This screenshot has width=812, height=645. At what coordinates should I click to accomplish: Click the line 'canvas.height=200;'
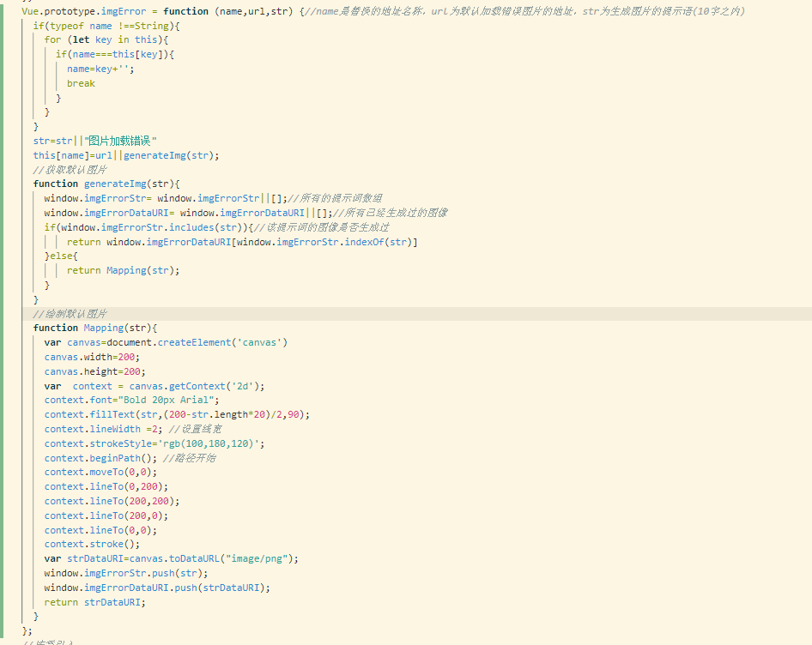(x=94, y=371)
